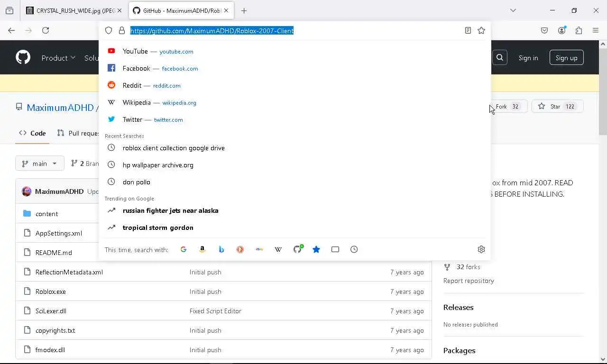Viewport: 607px width, 364px height.
Task: Reload the current page
Action: (46, 30)
